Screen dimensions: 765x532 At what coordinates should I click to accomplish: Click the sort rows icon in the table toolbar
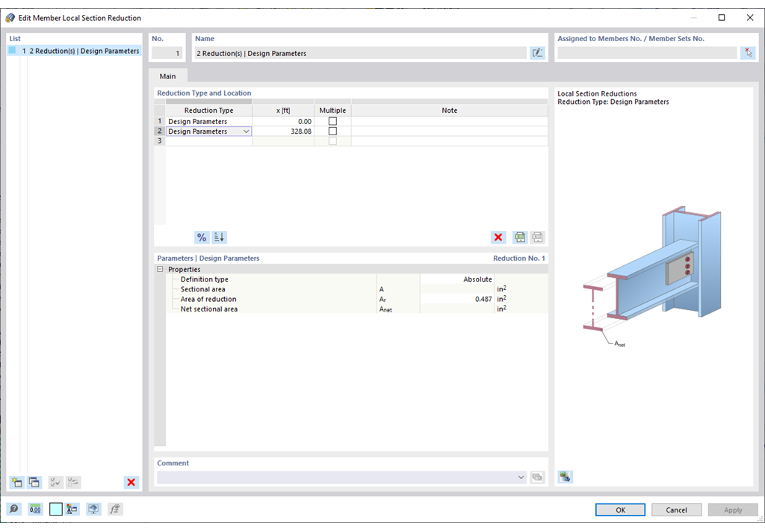(218, 237)
